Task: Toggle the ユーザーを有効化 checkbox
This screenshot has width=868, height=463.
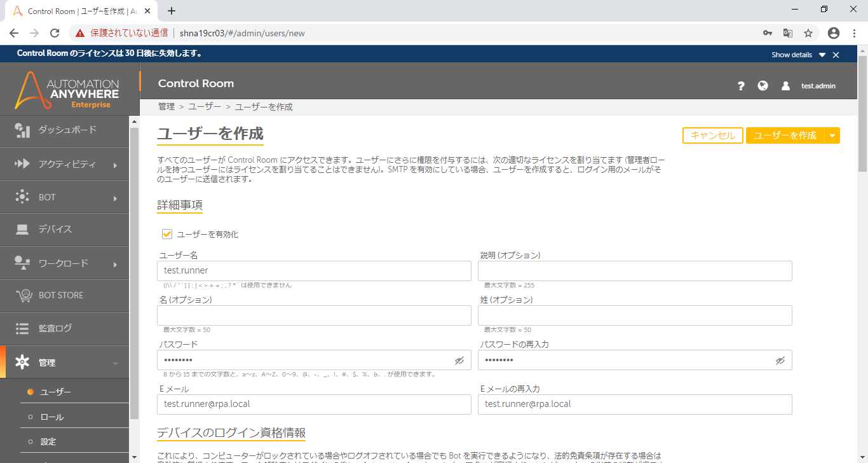Action: point(167,234)
